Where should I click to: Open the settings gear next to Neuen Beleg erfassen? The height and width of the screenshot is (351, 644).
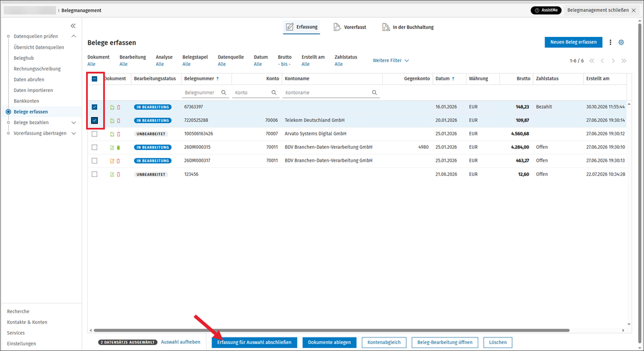point(621,42)
